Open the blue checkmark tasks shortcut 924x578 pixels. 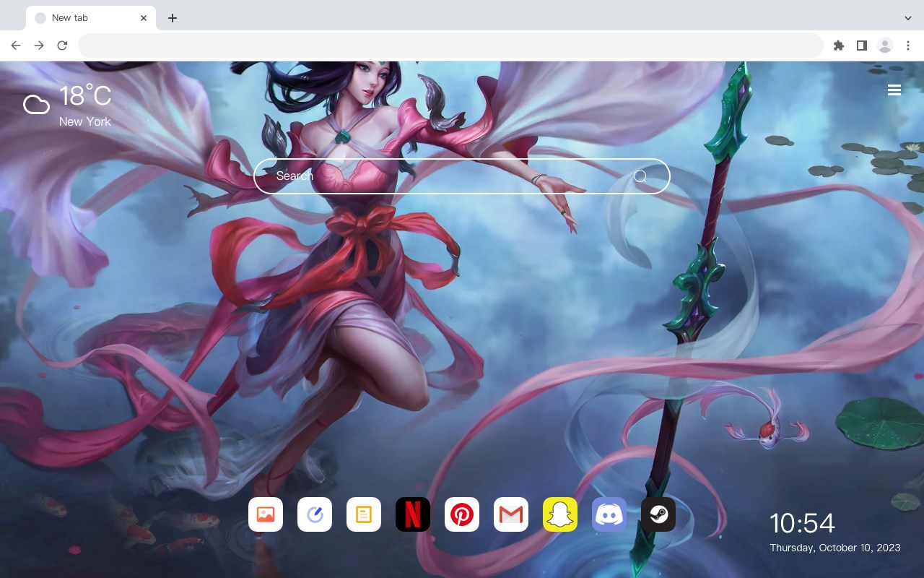[315, 514]
